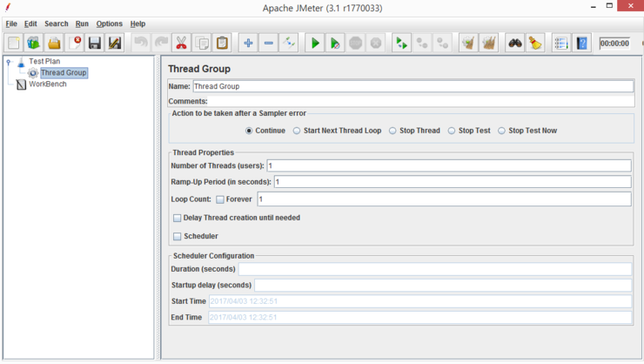
Task: Select the Stop Test Now option
Action: click(x=501, y=131)
